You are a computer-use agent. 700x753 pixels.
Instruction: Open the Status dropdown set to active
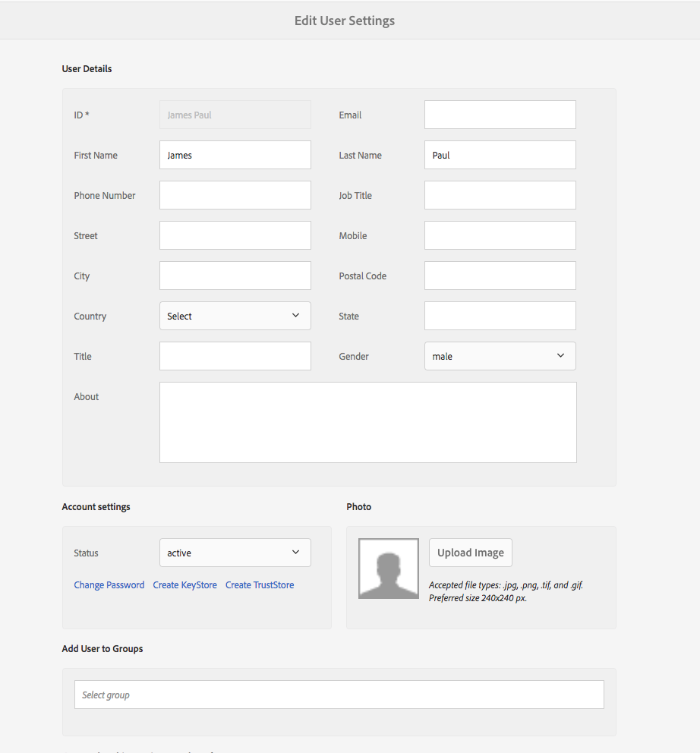[x=235, y=553]
